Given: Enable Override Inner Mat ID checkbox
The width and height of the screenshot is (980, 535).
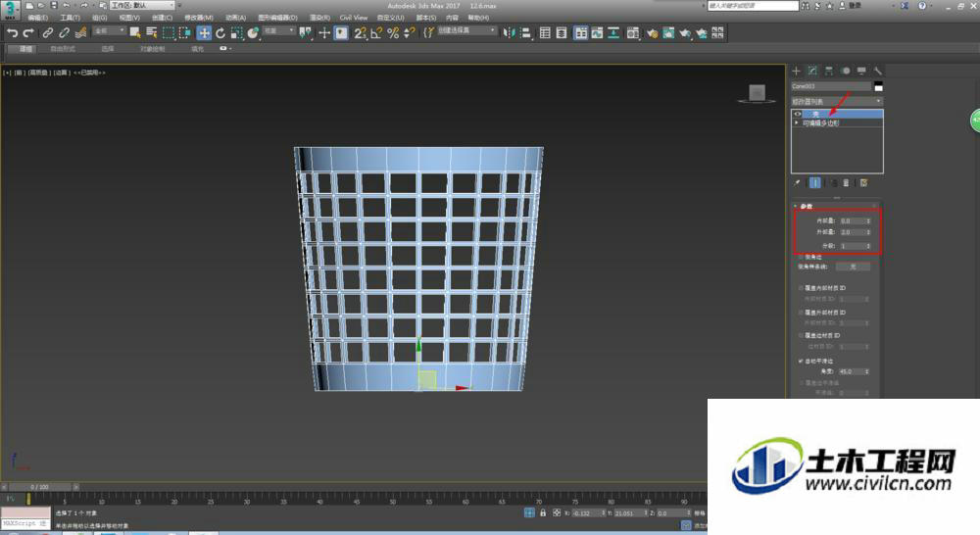Looking at the screenshot, I should [801, 288].
